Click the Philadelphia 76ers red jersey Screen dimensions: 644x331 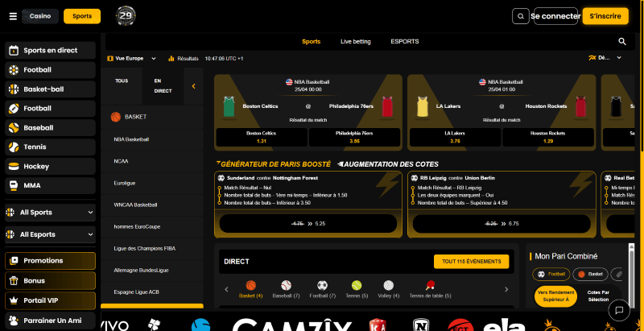point(387,106)
